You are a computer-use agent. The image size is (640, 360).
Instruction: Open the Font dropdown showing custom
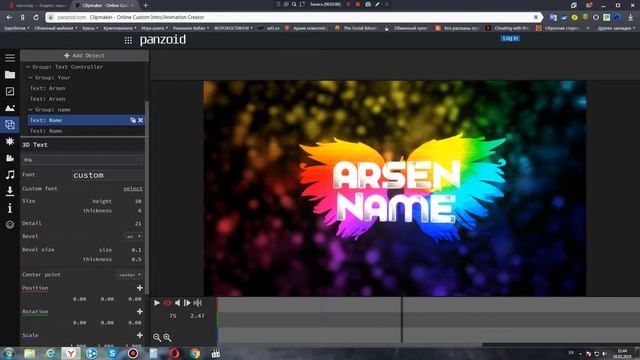(x=107, y=175)
